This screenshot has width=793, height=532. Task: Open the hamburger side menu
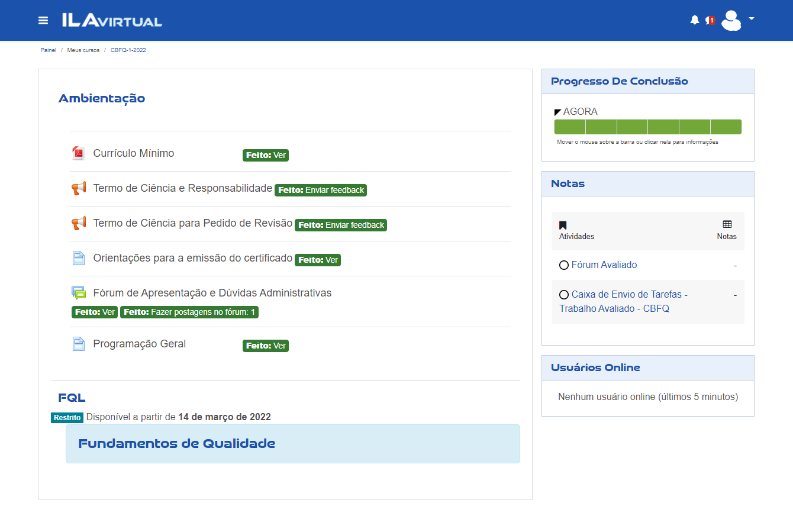pyautogui.click(x=43, y=21)
